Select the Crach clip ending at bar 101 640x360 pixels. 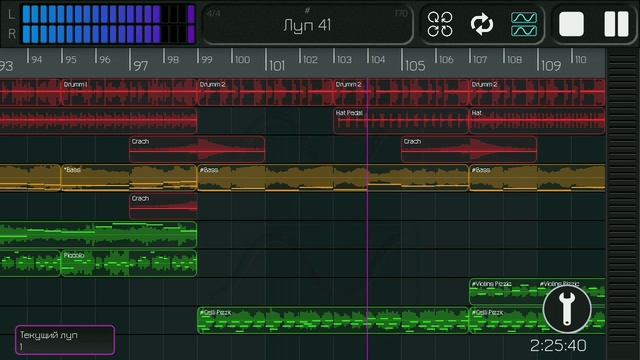tap(197, 149)
